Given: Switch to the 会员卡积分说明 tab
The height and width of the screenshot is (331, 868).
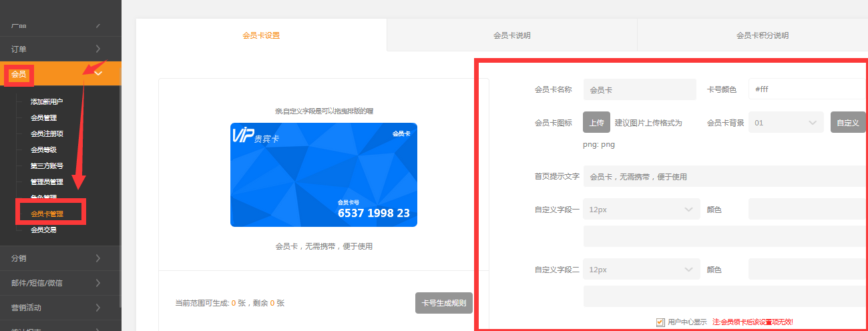Looking at the screenshot, I should point(762,35).
